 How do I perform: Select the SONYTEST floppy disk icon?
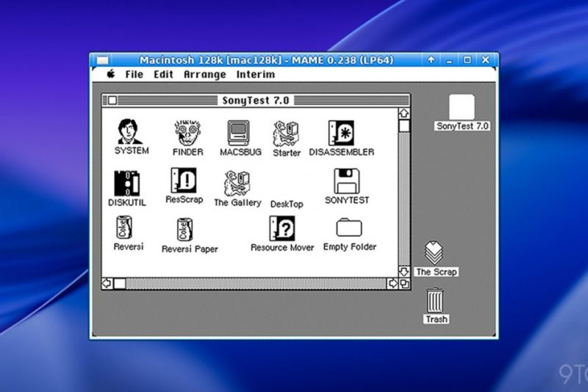[x=347, y=181]
